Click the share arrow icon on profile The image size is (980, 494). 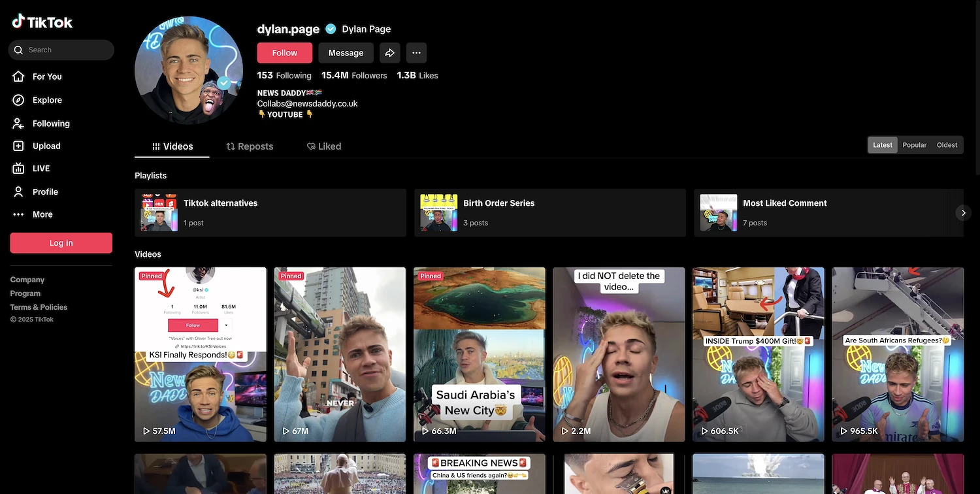click(x=390, y=53)
